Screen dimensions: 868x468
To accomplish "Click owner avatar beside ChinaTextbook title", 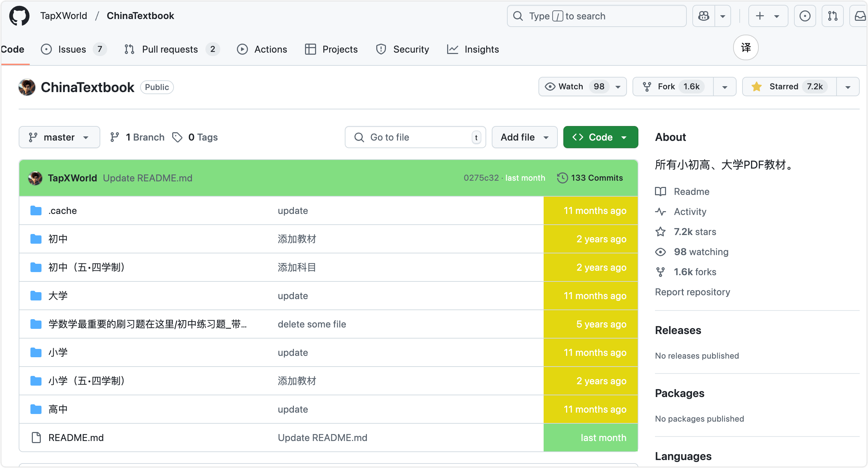I will click(27, 87).
